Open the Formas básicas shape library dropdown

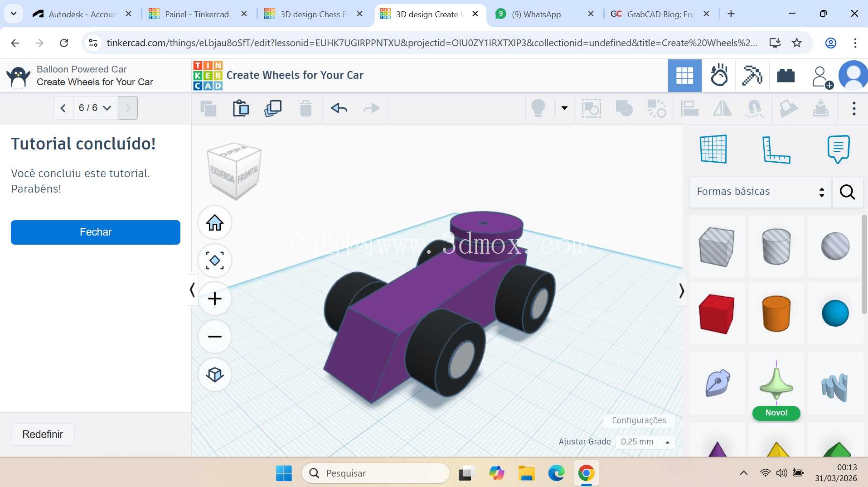tap(760, 192)
